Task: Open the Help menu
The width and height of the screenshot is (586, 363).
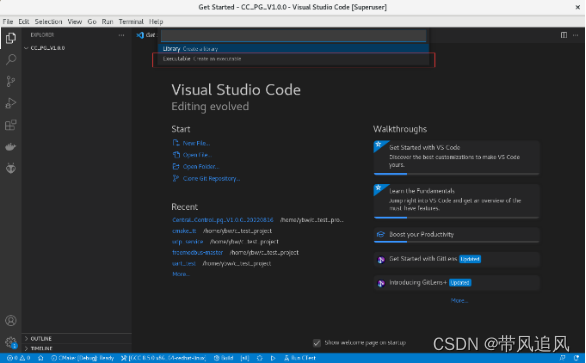Action: click(156, 22)
